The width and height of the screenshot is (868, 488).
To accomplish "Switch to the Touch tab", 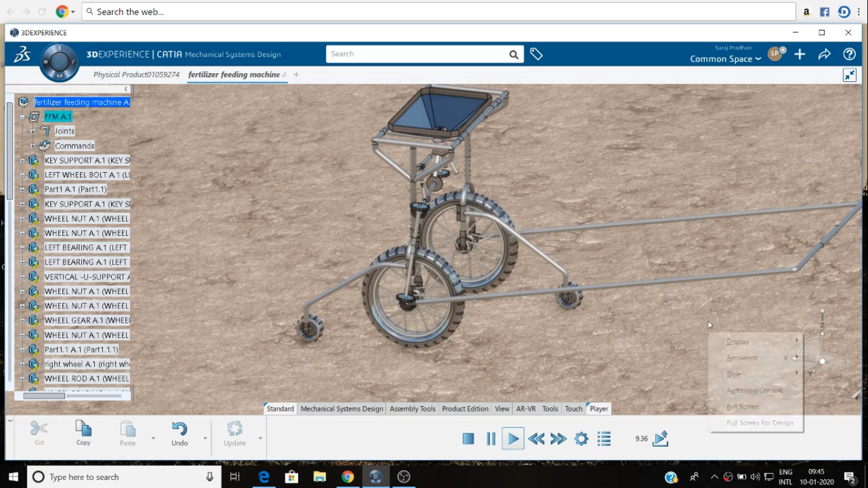I will [x=574, y=409].
